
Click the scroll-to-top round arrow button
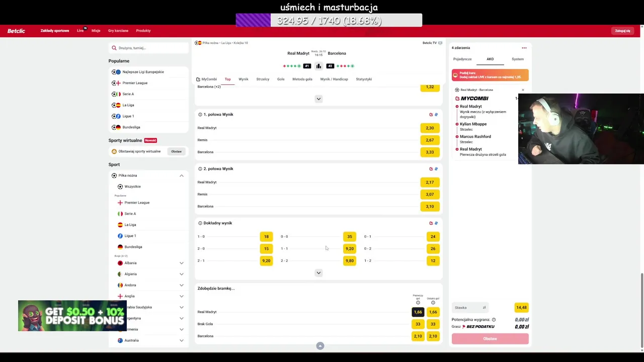[x=320, y=346]
